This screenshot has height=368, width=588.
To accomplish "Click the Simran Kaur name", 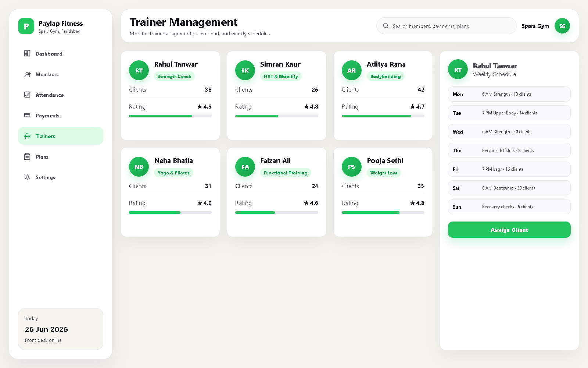I will tap(280, 64).
